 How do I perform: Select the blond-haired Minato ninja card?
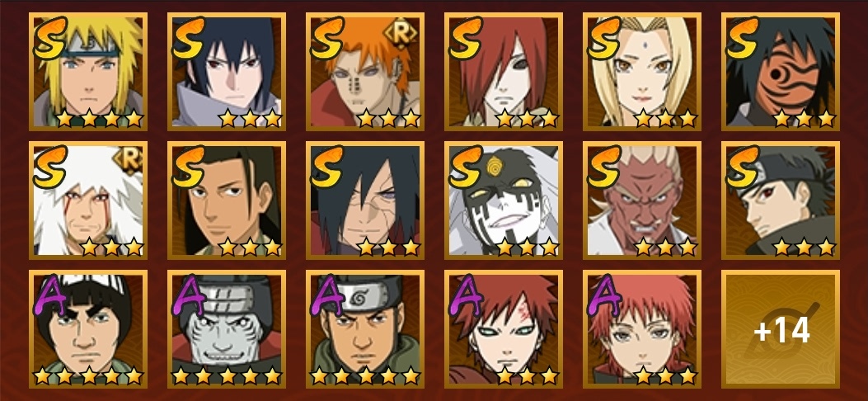(88, 72)
